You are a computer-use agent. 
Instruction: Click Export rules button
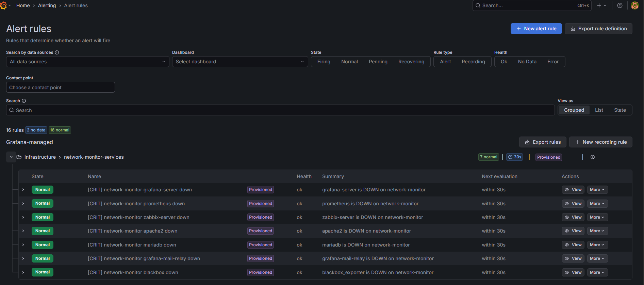pos(543,142)
